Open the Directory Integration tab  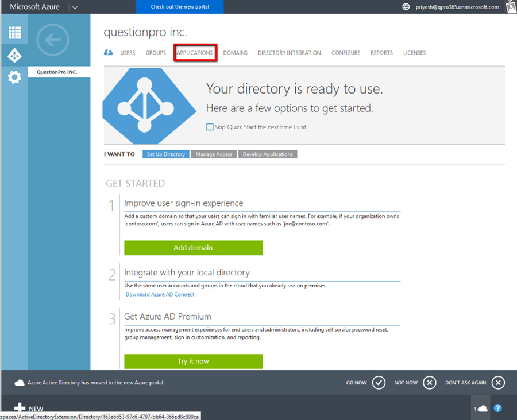point(289,53)
